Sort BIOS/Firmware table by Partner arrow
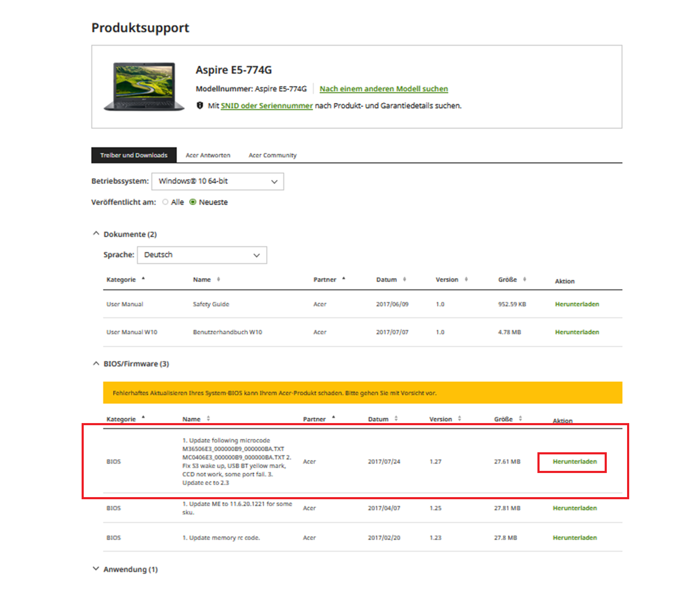Viewport: 696px width, 616px height. [334, 418]
